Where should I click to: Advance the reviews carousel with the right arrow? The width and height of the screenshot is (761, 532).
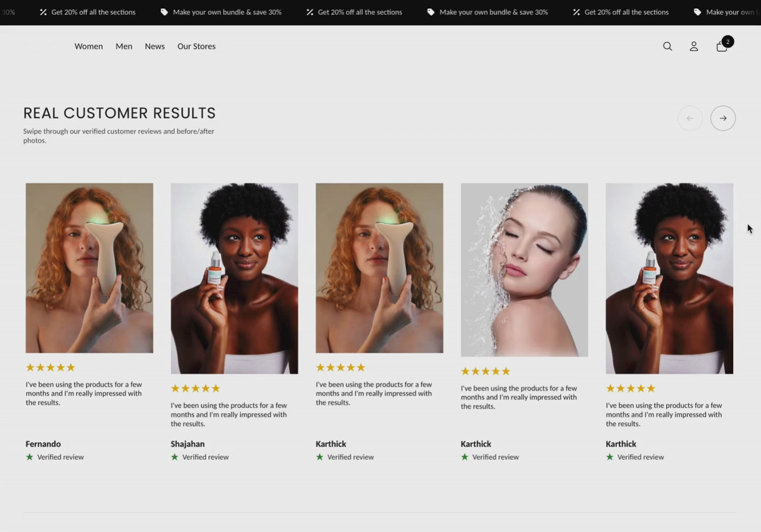click(x=723, y=117)
